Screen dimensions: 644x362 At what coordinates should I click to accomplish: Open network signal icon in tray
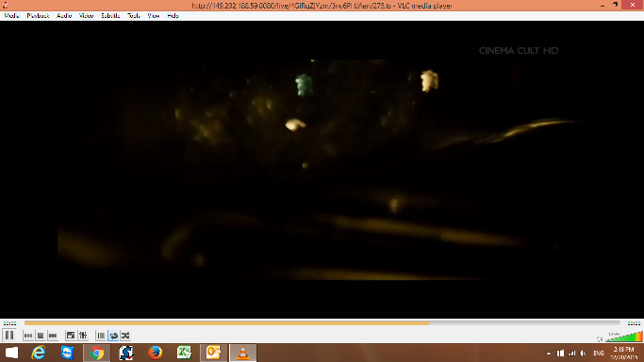(x=571, y=354)
